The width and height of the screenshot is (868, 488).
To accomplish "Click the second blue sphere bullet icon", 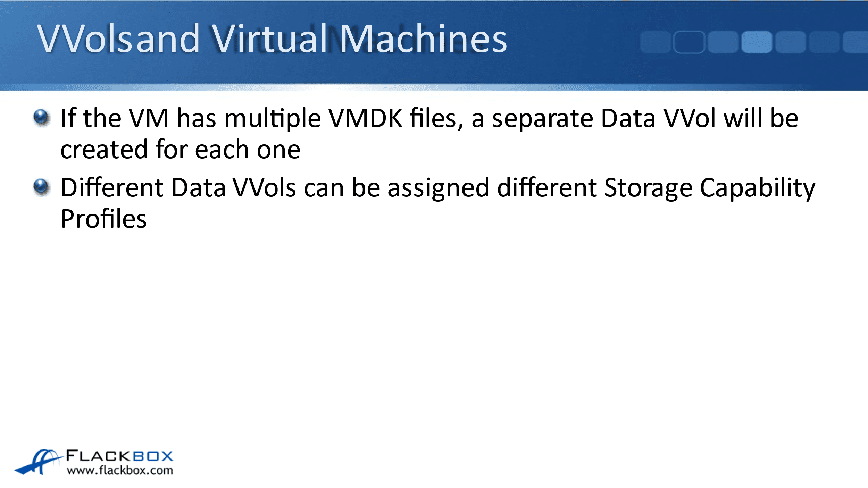I will (42, 187).
